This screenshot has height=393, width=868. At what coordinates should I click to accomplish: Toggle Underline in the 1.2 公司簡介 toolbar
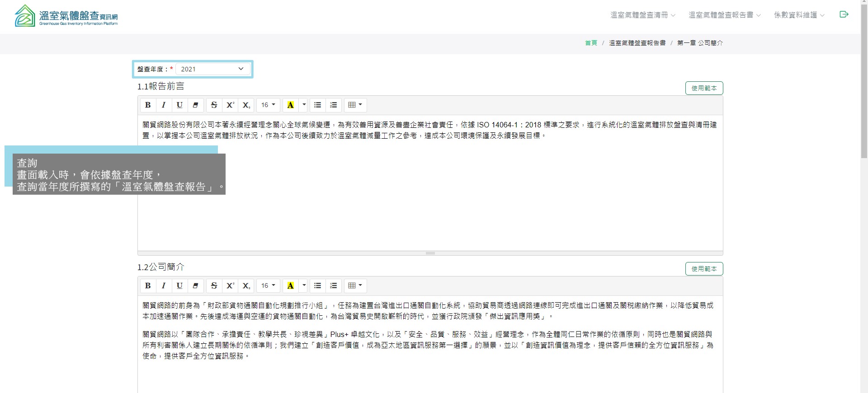coord(179,285)
